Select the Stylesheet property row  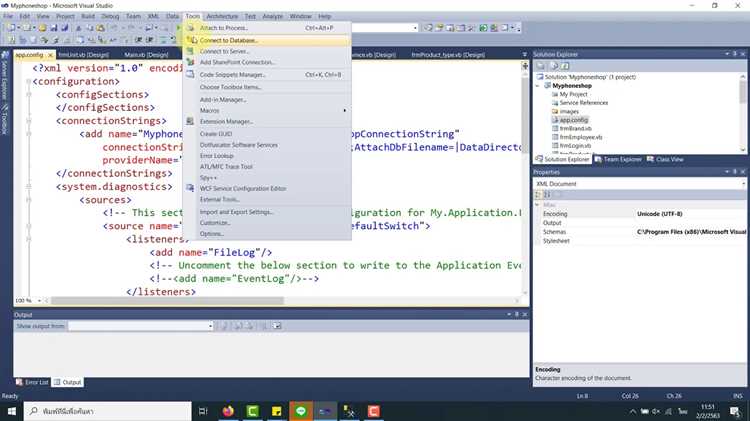click(640, 241)
